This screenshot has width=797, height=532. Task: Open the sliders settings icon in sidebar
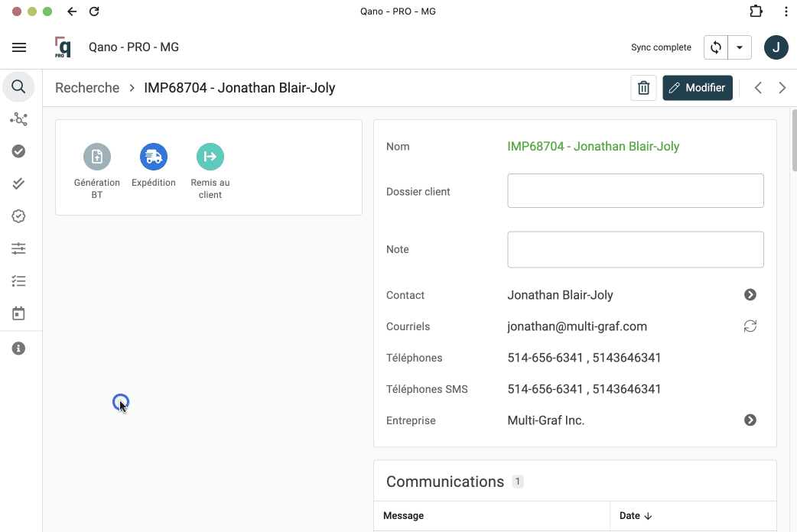click(x=19, y=248)
